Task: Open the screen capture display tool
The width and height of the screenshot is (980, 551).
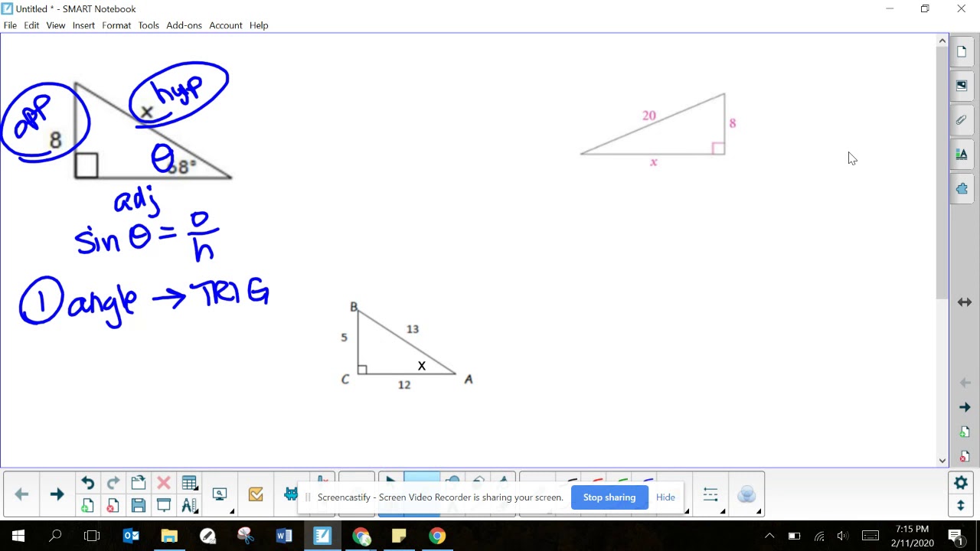Action: [220, 494]
